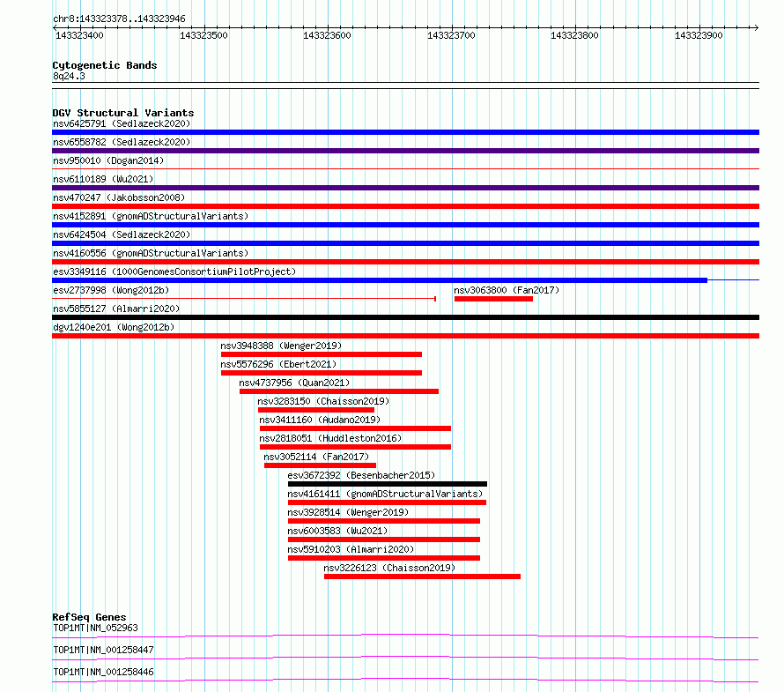Select esv3349116 (1000GenomesConsortiumPilotProject) label
Image resolution: width=784 pixels, height=692 pixels.
pos(174,272)
